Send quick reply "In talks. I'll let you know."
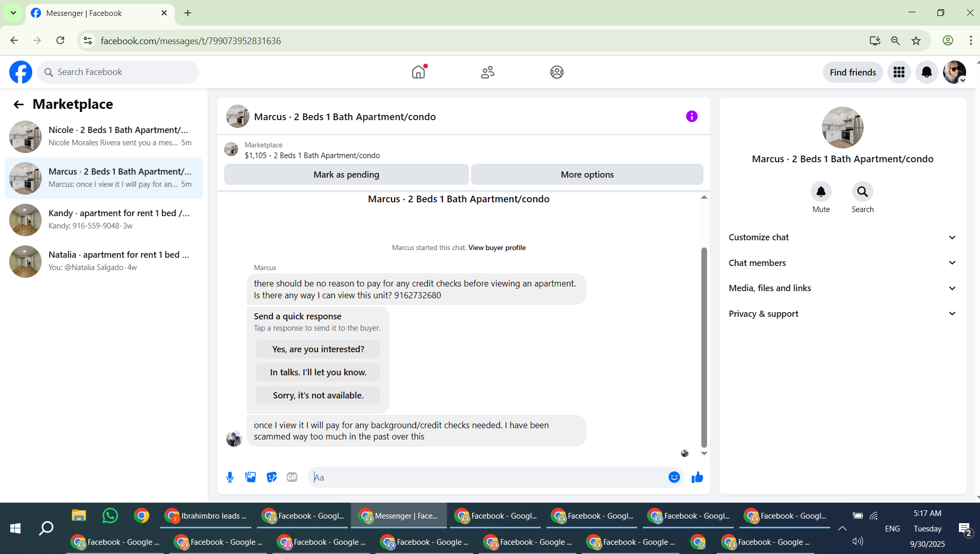This screenshot has height=554, width=980. (318, 372)
